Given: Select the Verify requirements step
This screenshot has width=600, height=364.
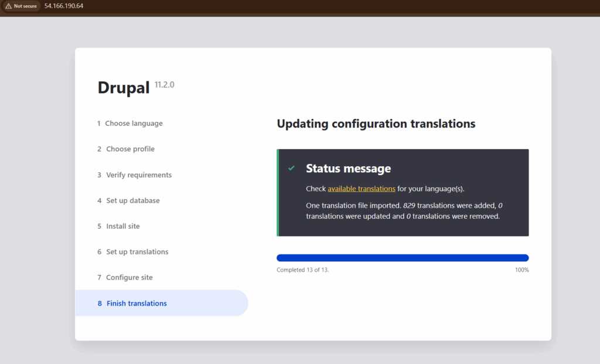Looking at the screenshot, I should coord(134,175).
